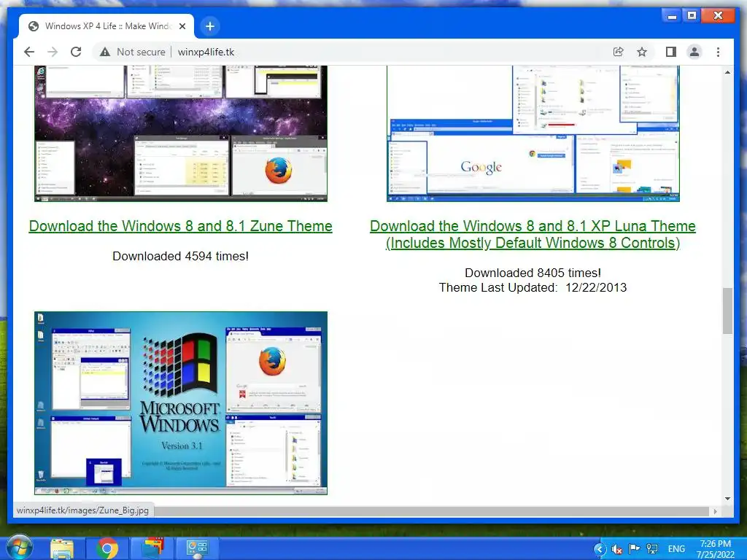Open the Chrome profile avatar

(x=694, y=52)
